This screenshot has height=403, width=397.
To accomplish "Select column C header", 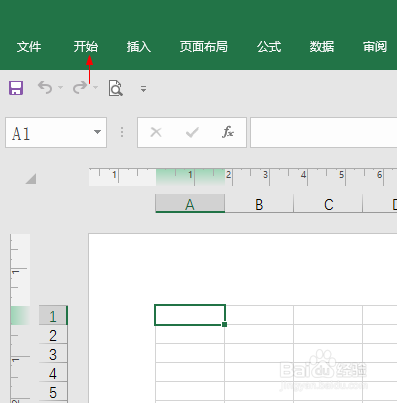I will point(328,204).
